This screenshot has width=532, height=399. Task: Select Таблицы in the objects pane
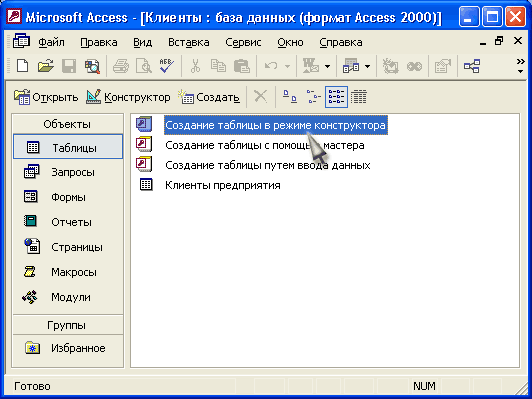click(x=68, y=147)
